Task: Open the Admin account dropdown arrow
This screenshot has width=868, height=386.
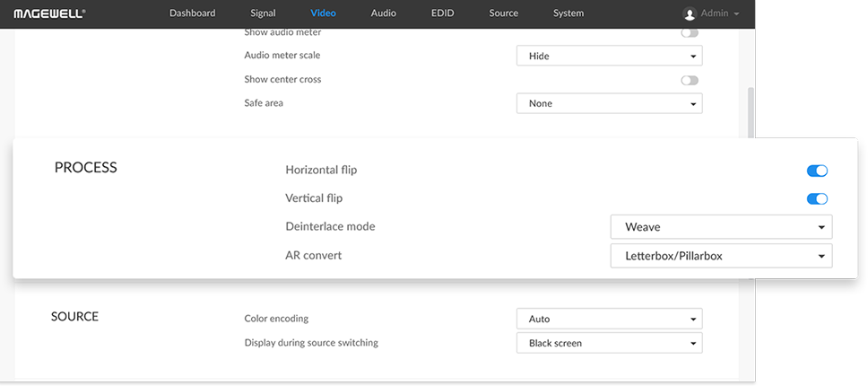Action: [x=736, y=13]
